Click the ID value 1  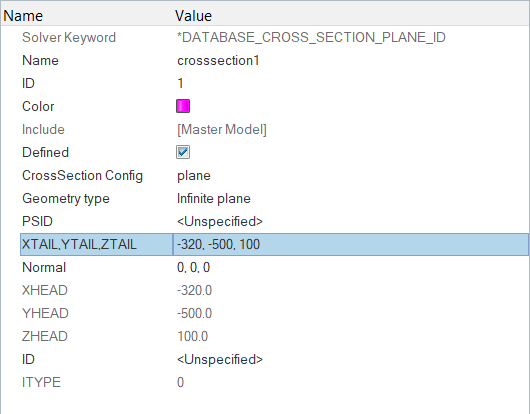click(x=180, y=83)
